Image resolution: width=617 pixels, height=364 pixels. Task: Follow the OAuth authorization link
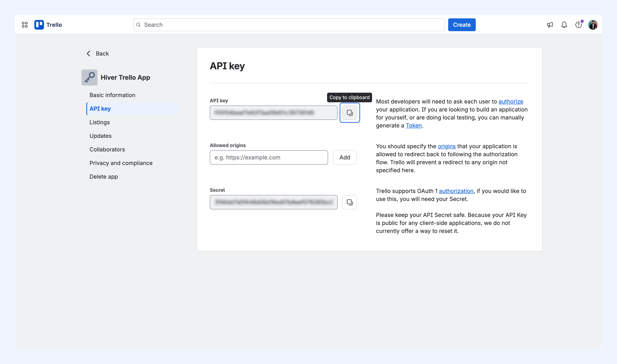pyautogui.click(x=456, y=191)
